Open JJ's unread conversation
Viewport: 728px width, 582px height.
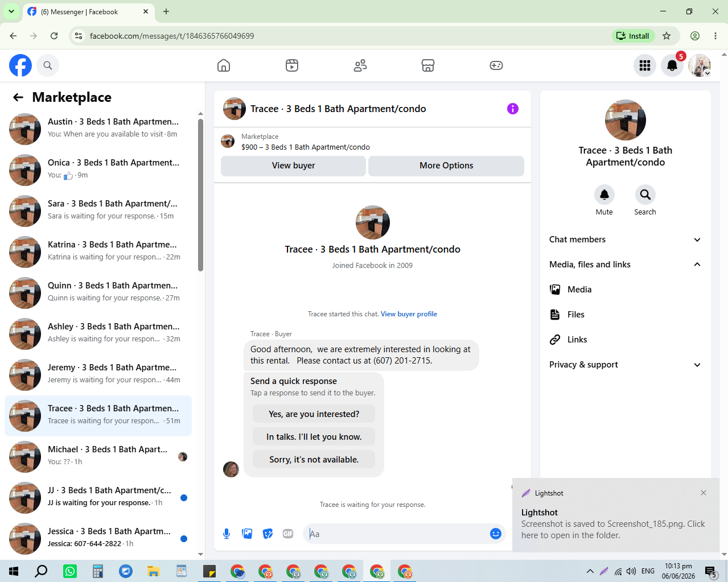click(x=98, y=498)
